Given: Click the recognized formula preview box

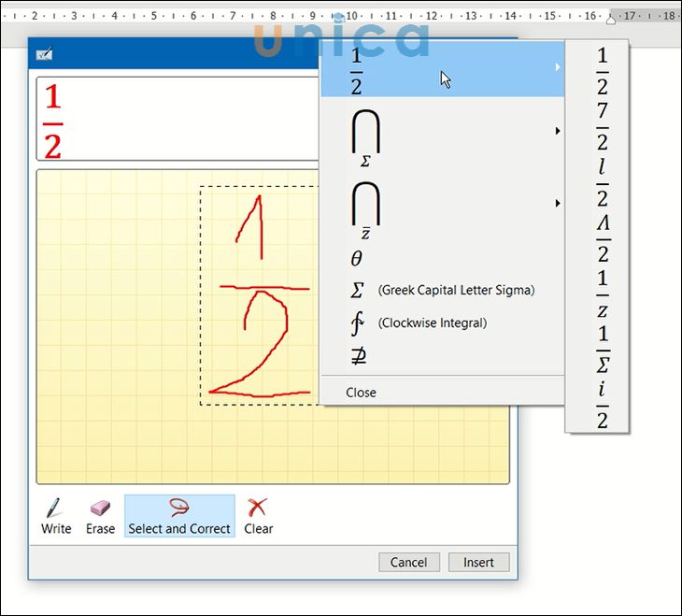Looking at the screenshot, I should point(178,120).
